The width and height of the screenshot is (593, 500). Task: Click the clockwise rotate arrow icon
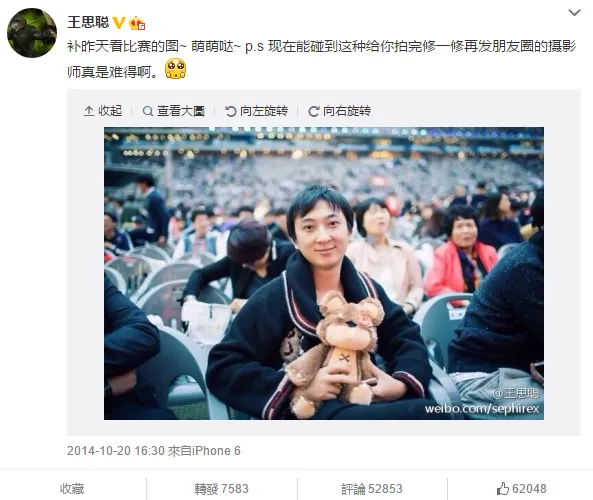314,111
